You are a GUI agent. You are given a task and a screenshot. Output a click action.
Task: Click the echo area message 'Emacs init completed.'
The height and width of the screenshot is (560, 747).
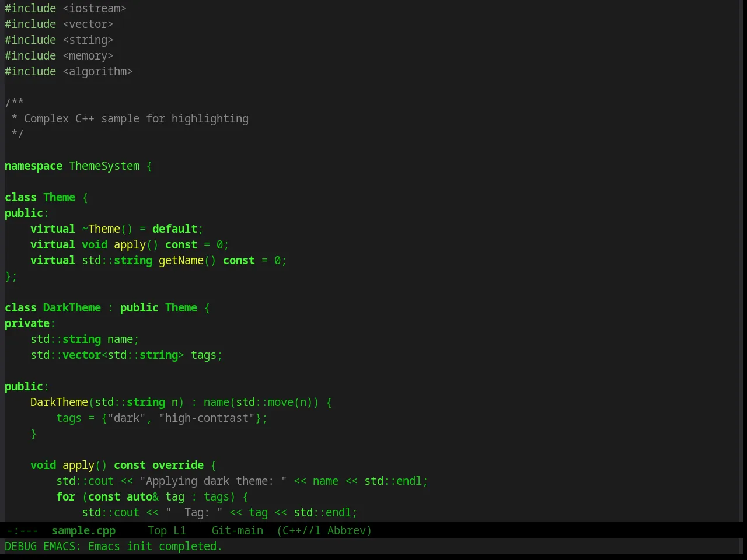coord(155,546)
